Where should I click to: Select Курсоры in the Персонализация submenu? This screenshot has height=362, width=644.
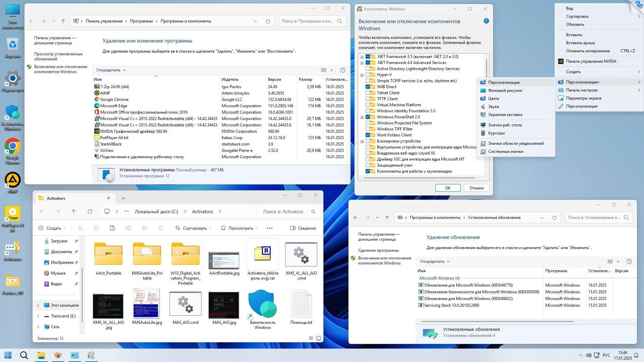tap(496, 133)
